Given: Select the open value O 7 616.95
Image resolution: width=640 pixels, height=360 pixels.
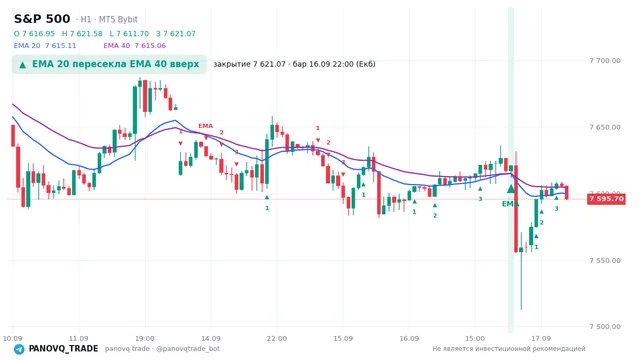Looking at the screenshot, I should click(x=34, y=33).
